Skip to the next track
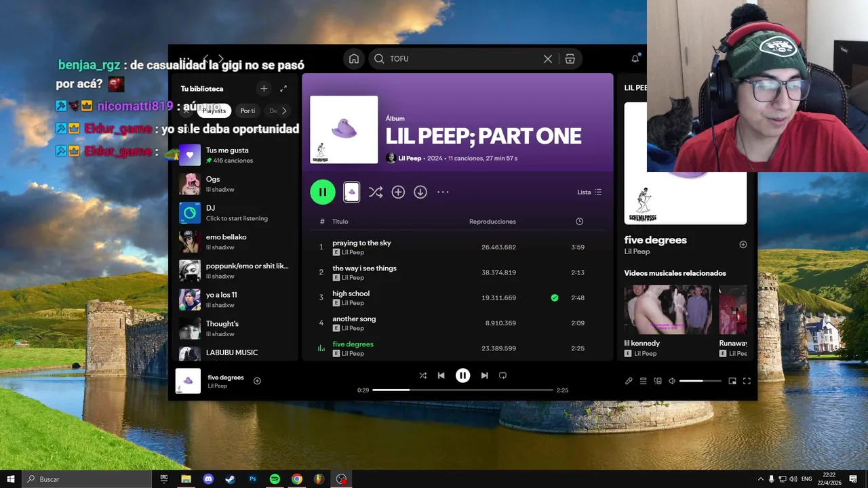The height and width of the screenshot is (488, 868). coord(484,375)
